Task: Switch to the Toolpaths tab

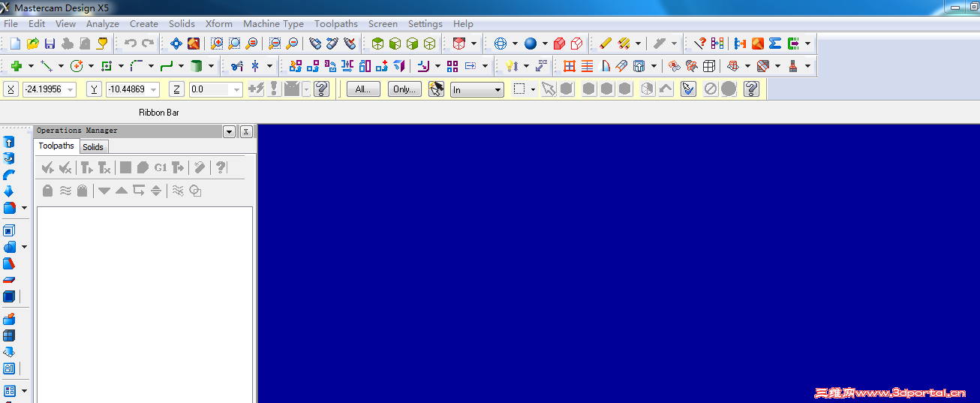Action: coord(56,146)
